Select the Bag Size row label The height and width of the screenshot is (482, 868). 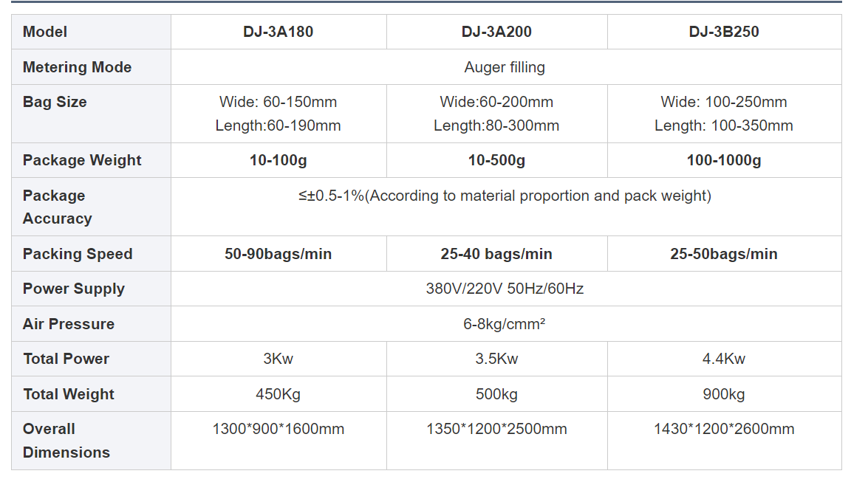click(x=55, y=103)
